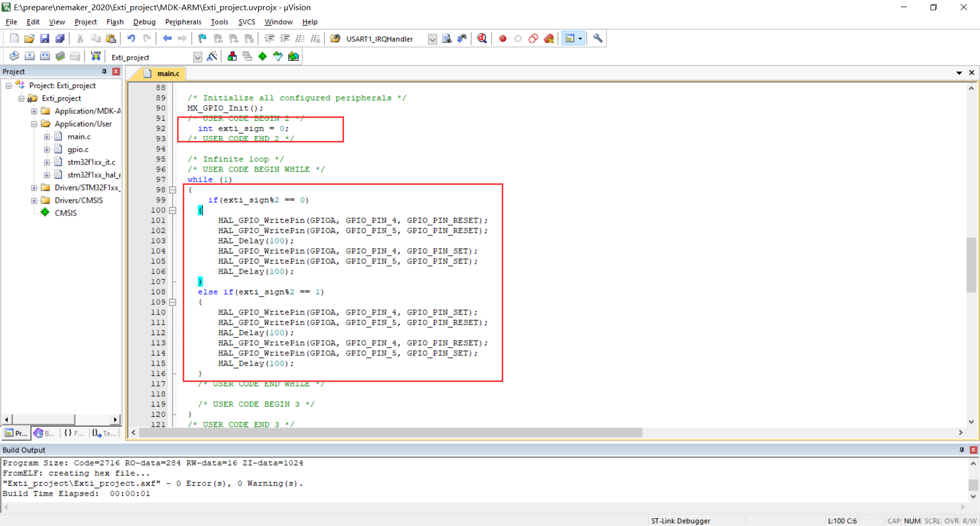Open the Flash menu
This screenshot has height=526, width=980.
click(115, 22)
